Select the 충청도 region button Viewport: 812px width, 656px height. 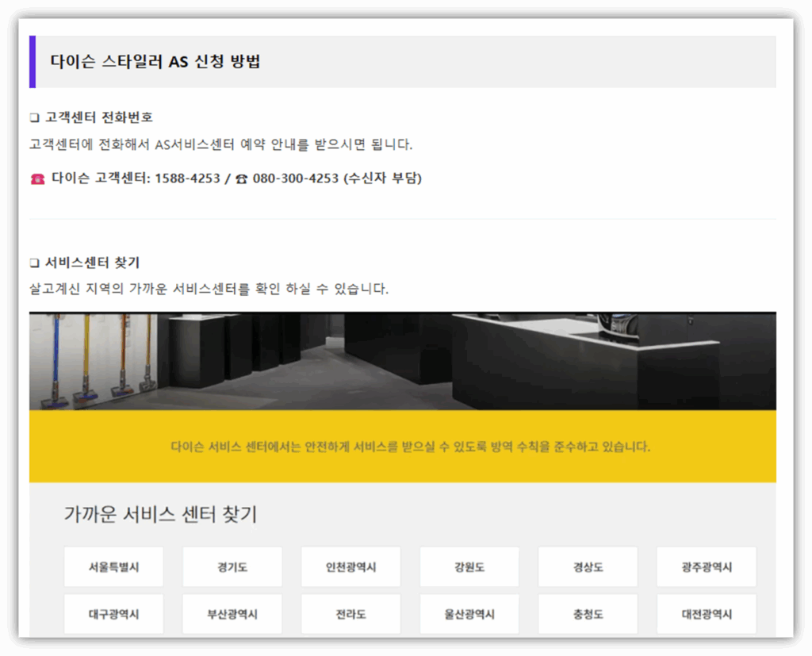pos(588,614)
